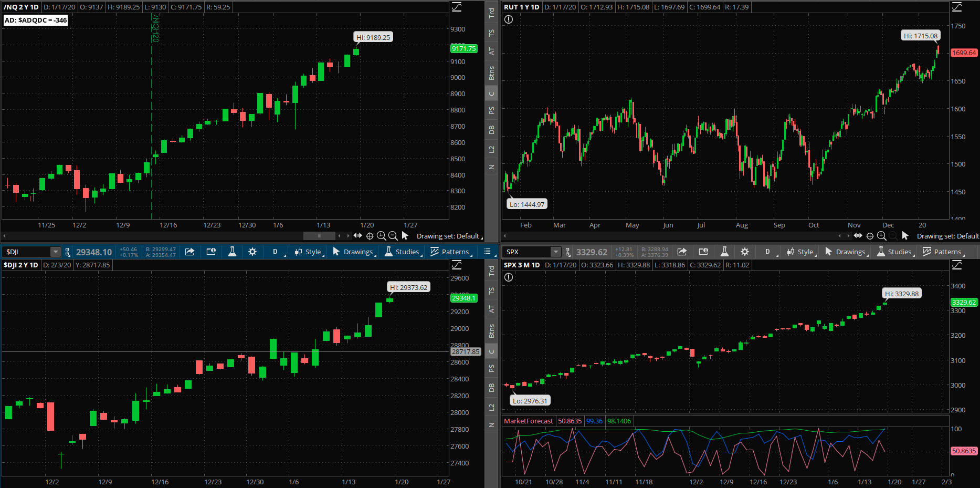Click the 1699.64 price bubble on RUT axis

click(x=964, y=53)
